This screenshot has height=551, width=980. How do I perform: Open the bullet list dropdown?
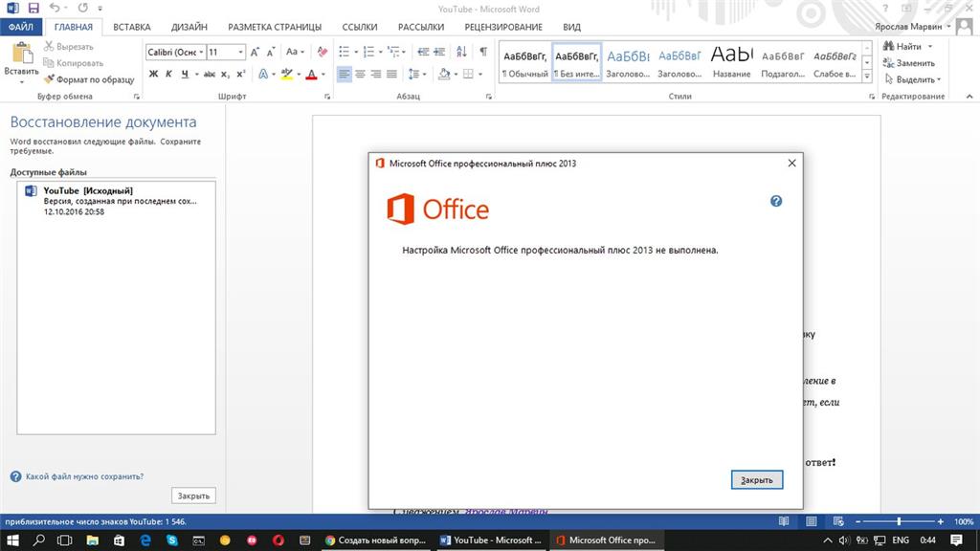tap(356, 52)
